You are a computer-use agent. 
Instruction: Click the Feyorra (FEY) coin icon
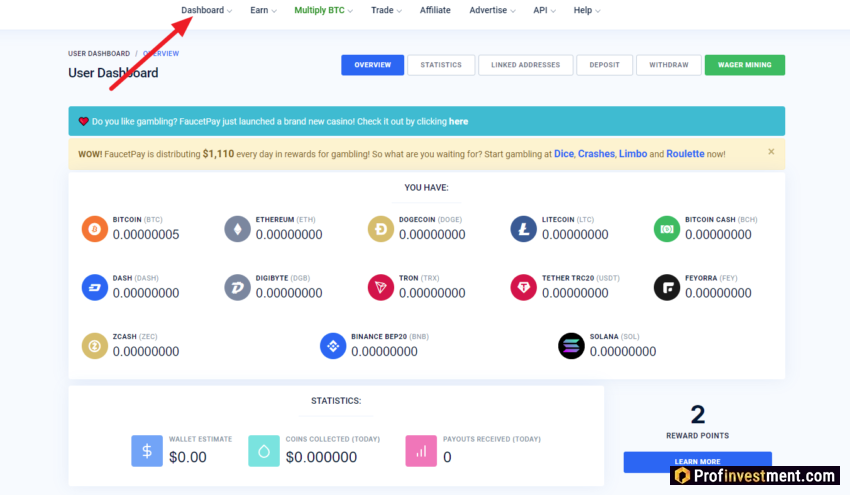tap(667, 288)
